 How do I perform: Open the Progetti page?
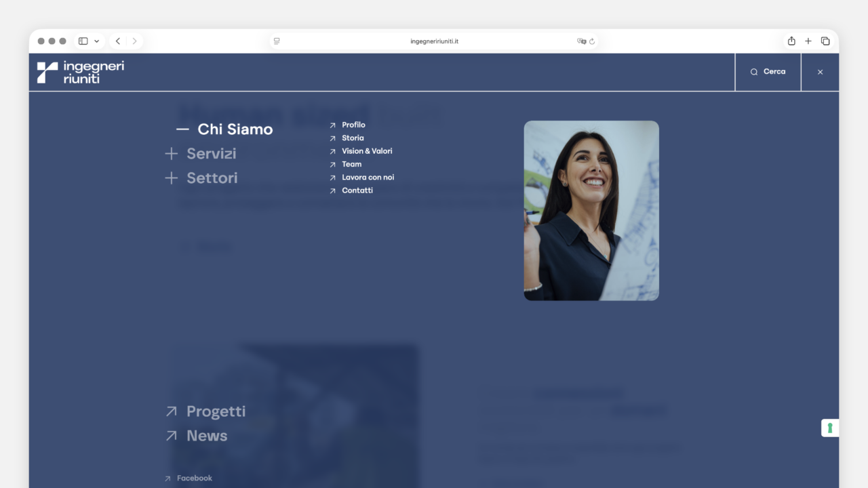coord(215,411)
